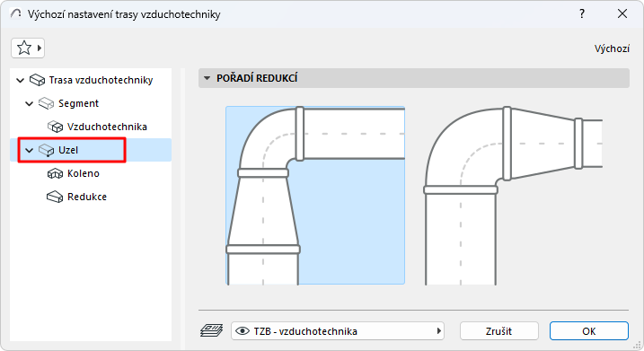
Task: Select Trasa vzduchotechniky in the tree
Action: pyautogui.click(x=101, y=80)
